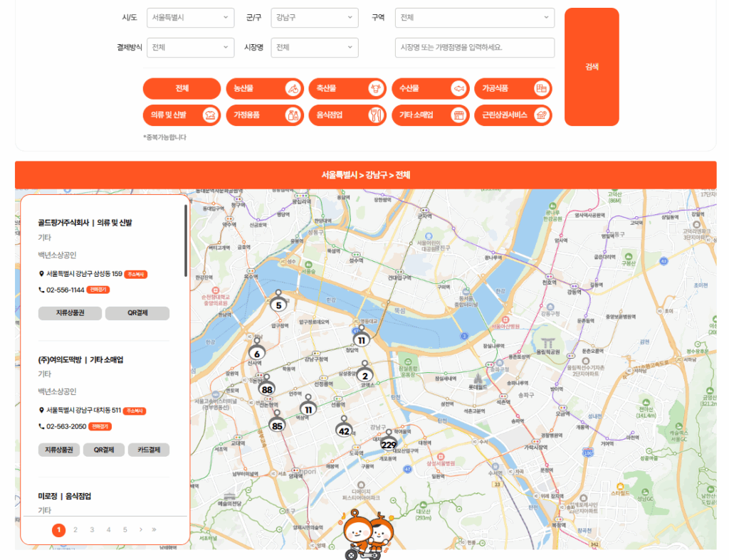Click the store list panel scrollbar
This screenshot has height=560, width=729.
(x=186, y=242)
